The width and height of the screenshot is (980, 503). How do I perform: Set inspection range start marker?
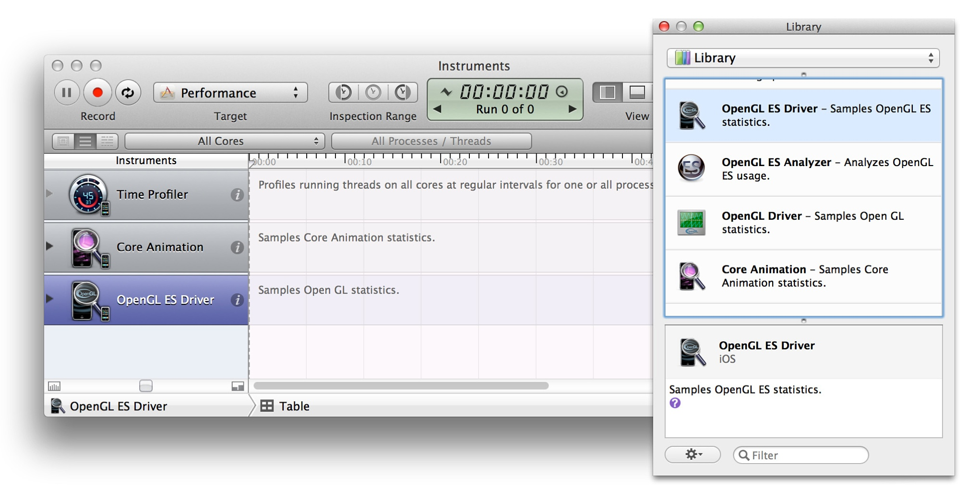(343, 92)
